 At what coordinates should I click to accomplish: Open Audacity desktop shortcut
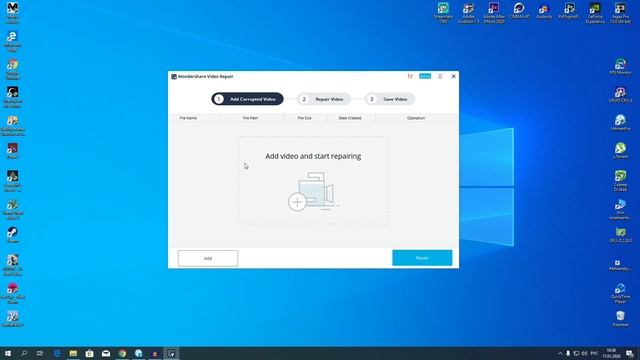544,11
